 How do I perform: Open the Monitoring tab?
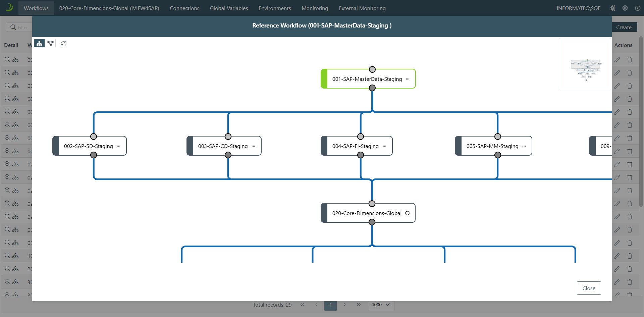point(315,8)
